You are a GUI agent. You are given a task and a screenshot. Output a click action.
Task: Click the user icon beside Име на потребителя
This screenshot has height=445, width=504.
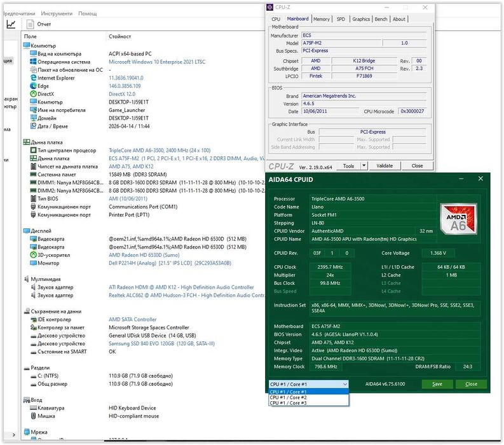(33, 110)
